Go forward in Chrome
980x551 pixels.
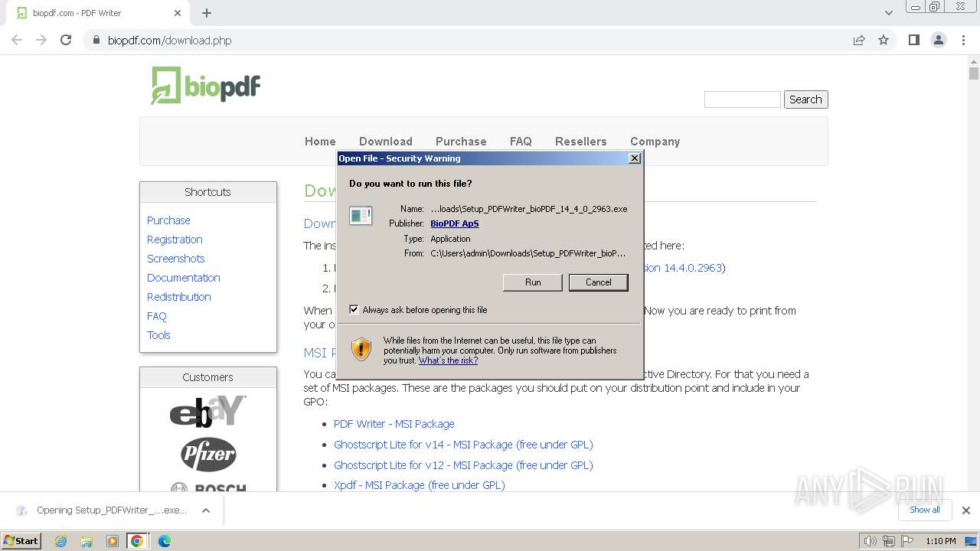tap(41, 40)
